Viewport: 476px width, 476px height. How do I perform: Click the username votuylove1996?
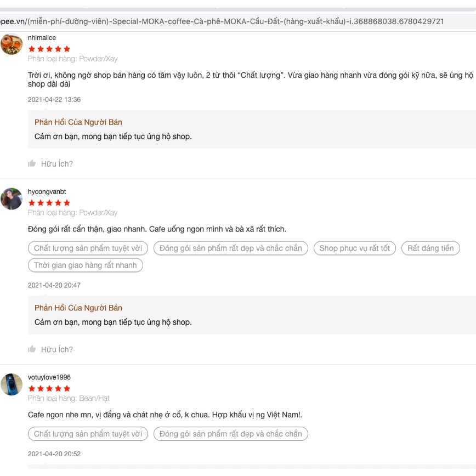[49, 377]
